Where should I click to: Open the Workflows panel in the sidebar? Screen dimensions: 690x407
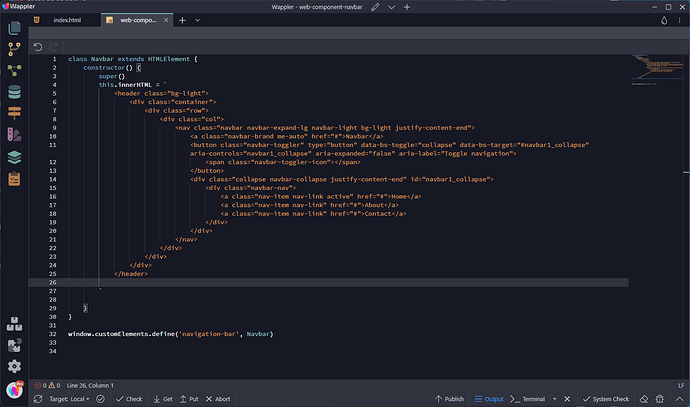click(x=14, y=70)
